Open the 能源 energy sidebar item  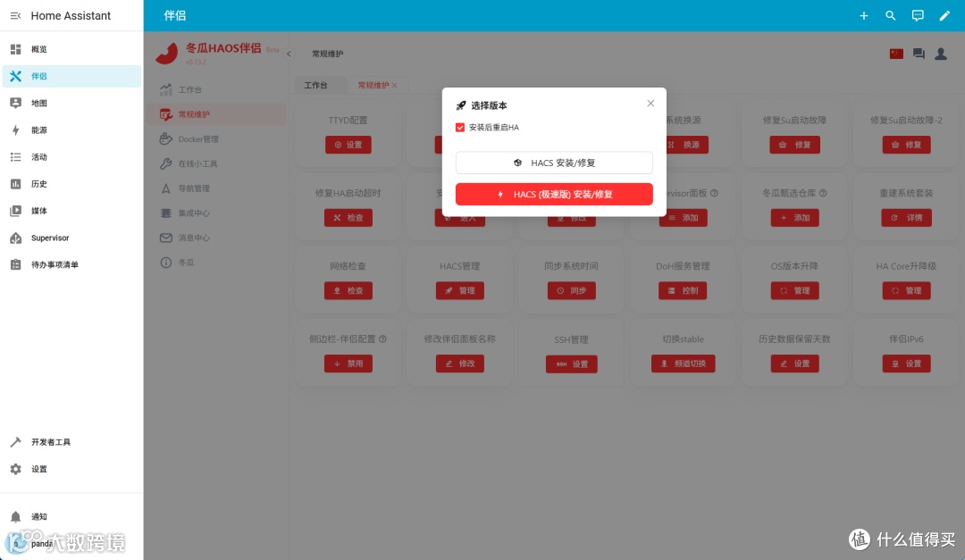tap(71, 130)
